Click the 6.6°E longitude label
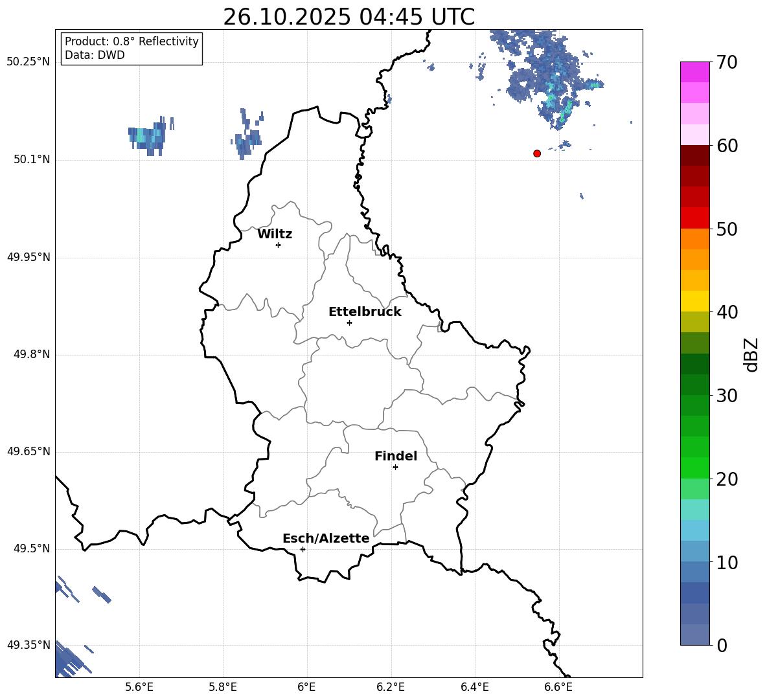The width and height of the screenshot is (767, 700). coord(558,687)
